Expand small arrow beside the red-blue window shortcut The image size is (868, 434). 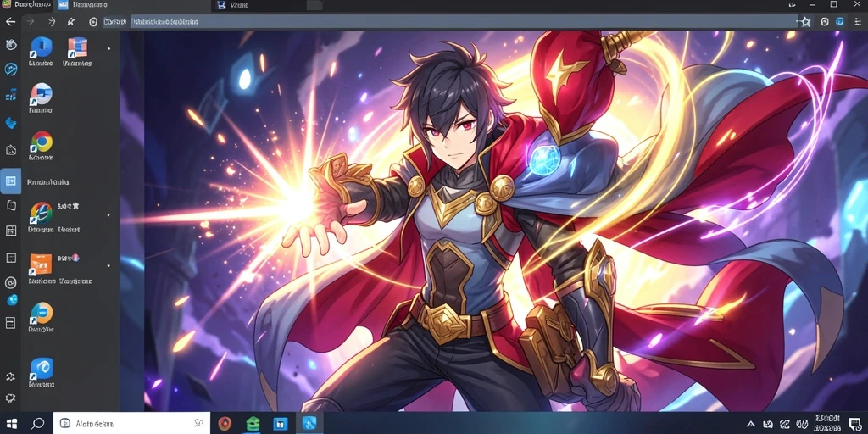[108, 48]
